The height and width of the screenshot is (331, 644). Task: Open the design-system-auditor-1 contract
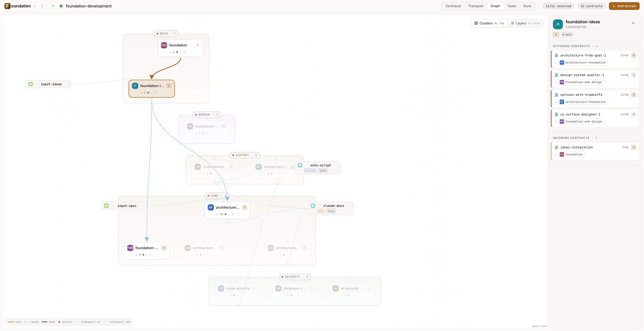tap(595, 79)
